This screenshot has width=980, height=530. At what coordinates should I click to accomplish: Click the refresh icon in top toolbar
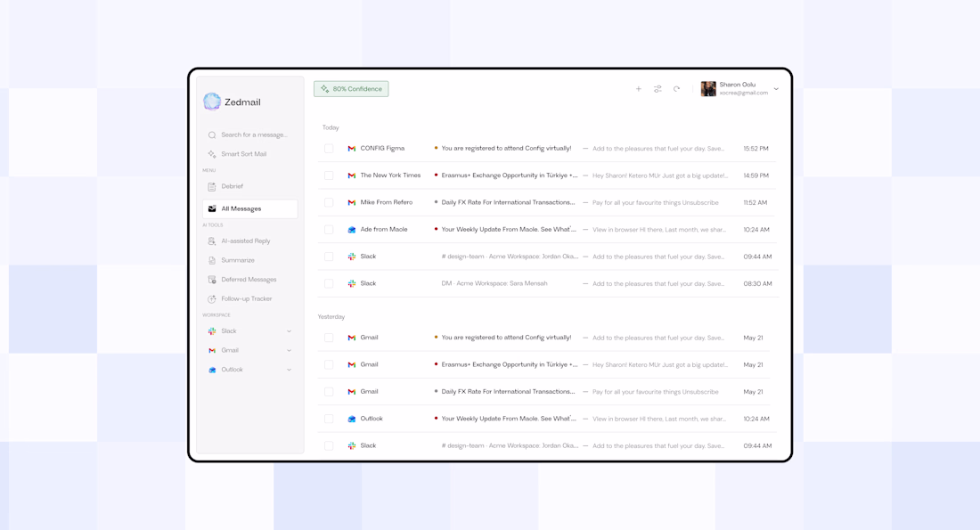click(676, 89)
